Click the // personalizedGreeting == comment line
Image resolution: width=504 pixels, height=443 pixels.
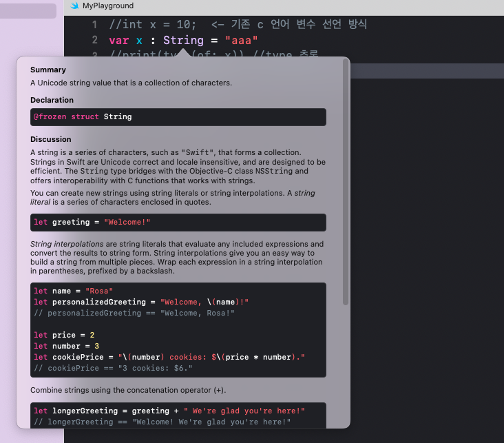(x=134, y=313)
